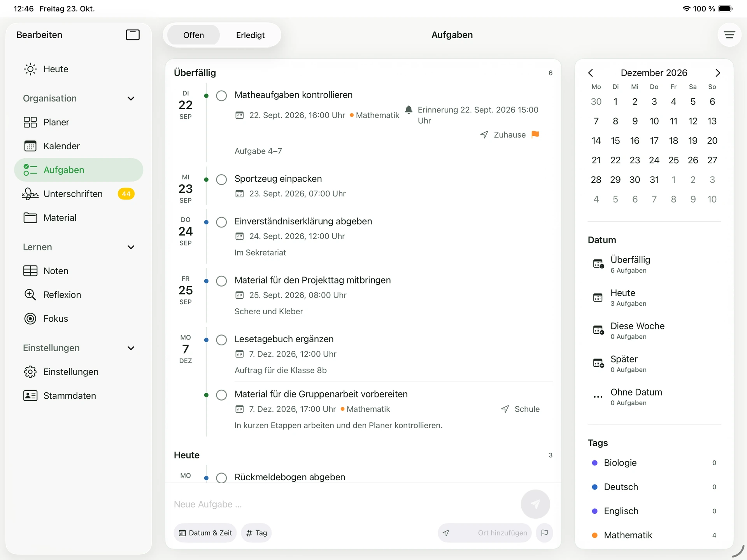Open the Material folder icon
The width and height of the screenshot is (747, 560).
(30, 218)
